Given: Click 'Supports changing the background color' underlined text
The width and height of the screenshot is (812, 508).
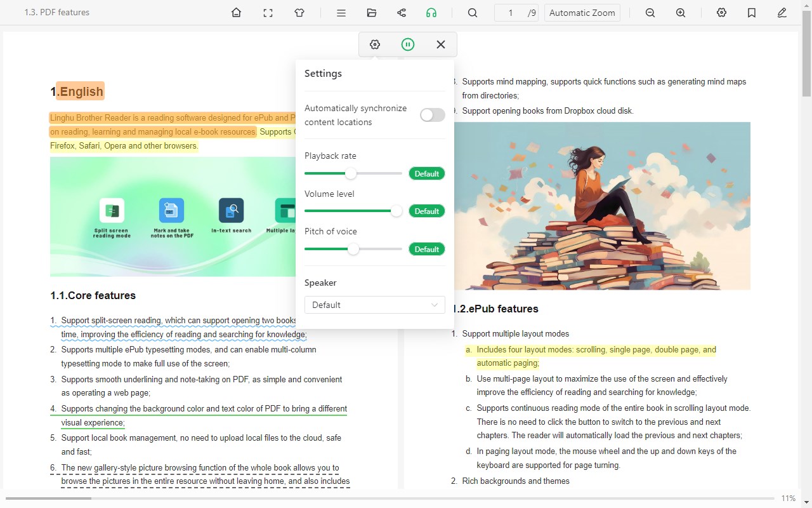Looking at the screenshot, I should tap(204, 415).
